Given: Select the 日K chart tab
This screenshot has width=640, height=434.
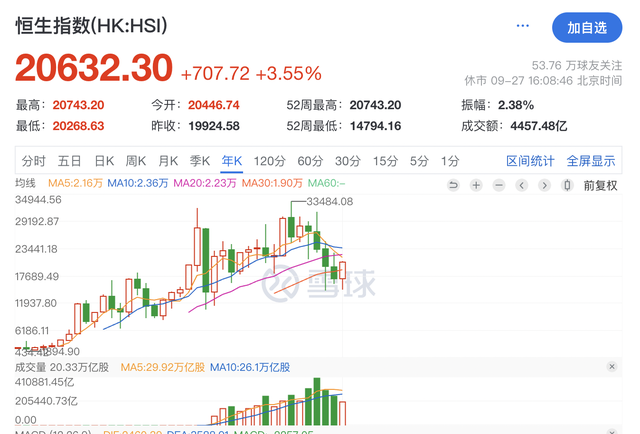Looking at the screenshot, I should 104,161.
